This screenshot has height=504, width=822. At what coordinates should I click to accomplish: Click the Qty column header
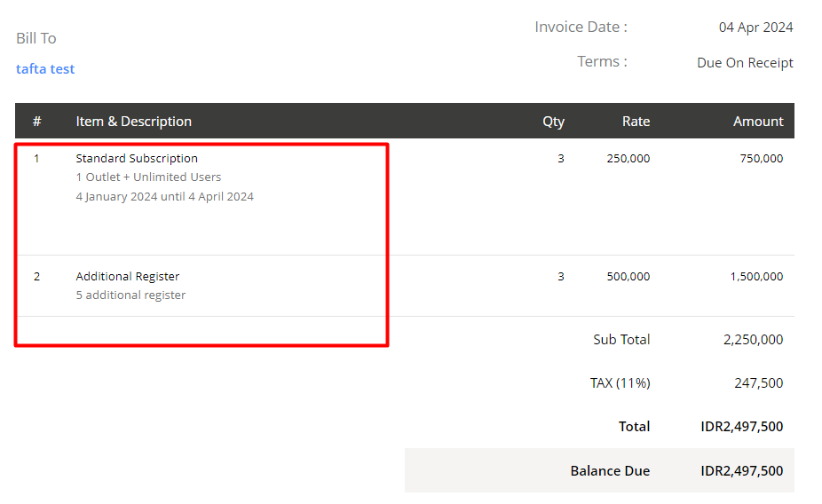553,122
